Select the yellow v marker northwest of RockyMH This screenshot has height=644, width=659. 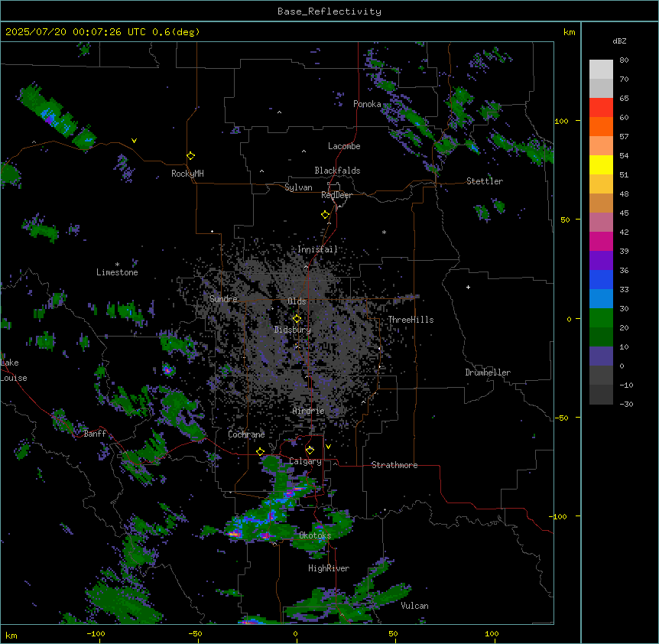(134, 141)
